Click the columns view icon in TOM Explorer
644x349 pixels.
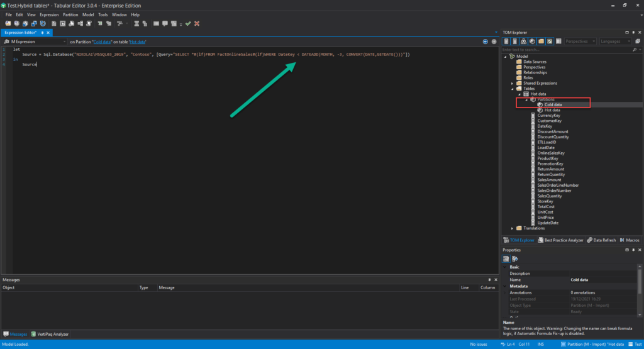(x=558, y=41)
